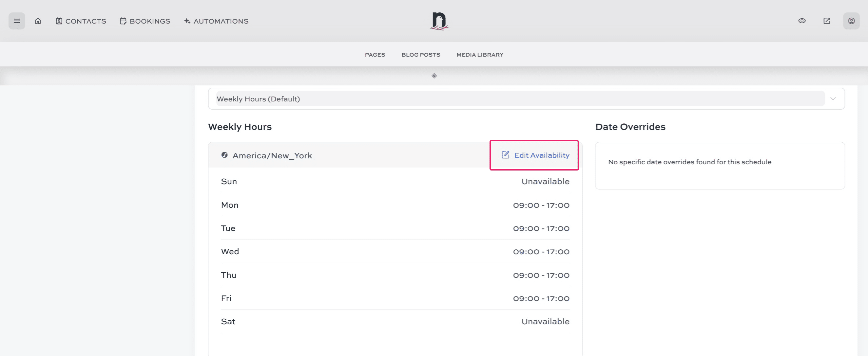Select the Mon 09:00 - 17:00 row
868x356 pixels.
pyautogui.click(x=395, y=205)
